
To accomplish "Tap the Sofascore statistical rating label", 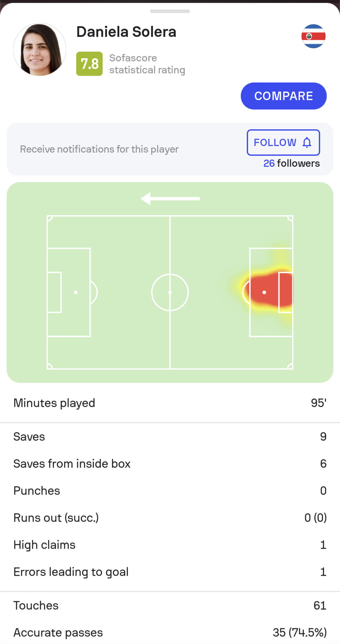I will (x=147, y=64).
